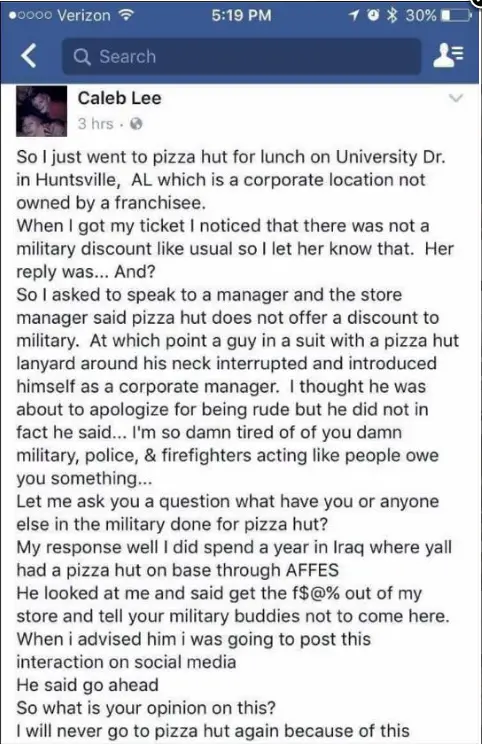
Task: Tap the public globe privacy icon
Action: 136,124
